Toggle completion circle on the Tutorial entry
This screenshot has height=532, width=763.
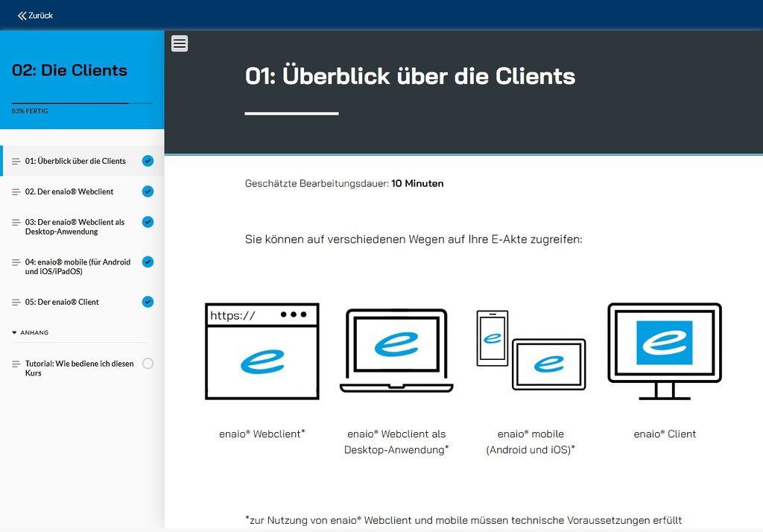148,364
